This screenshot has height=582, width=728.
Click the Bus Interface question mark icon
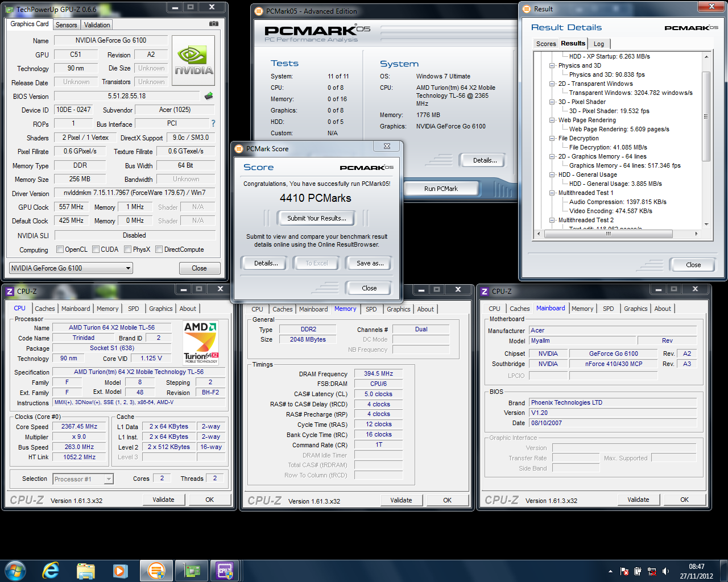coord(213,123)
